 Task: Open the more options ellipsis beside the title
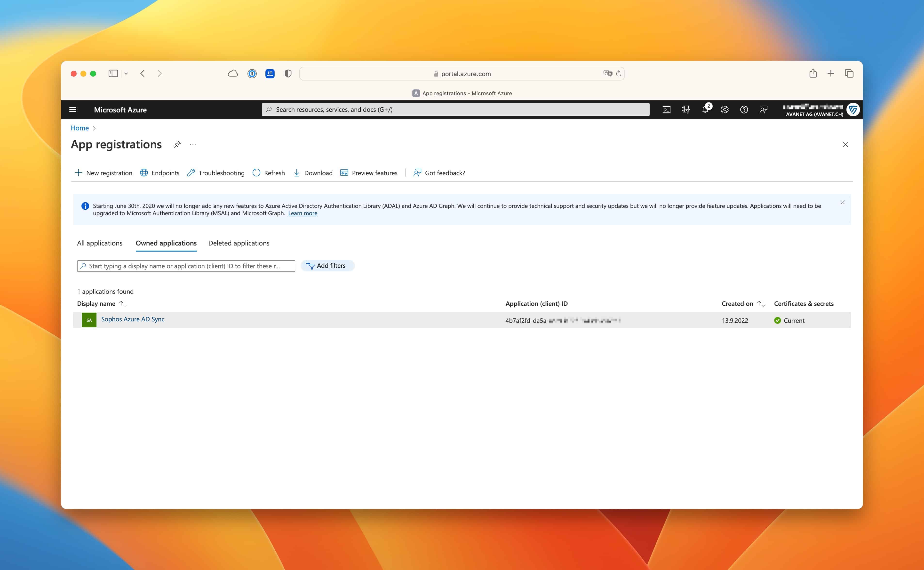click(x=193, y=144)
